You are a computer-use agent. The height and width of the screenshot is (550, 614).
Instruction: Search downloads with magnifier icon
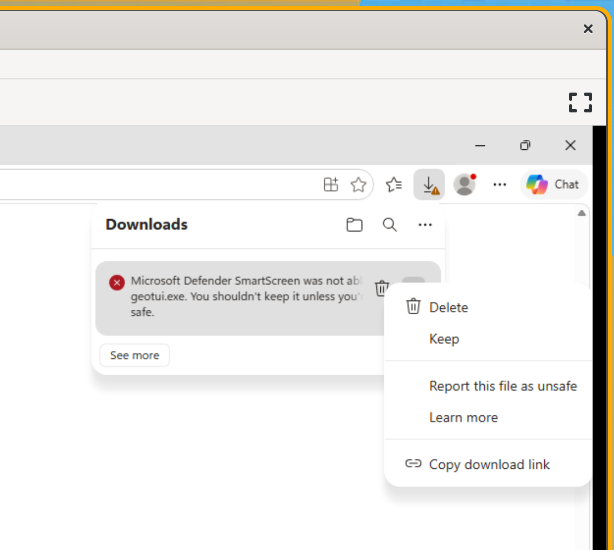390,225
